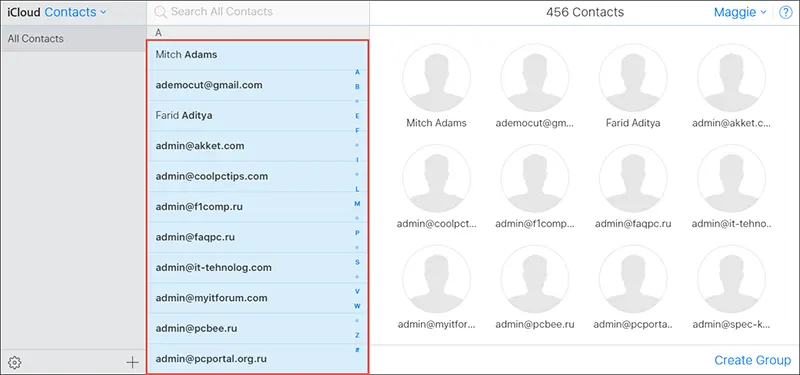Add a new contact with plus icon
Viewport: 800px width, 375px height.
pyautogui.click(x=132, y=363)
